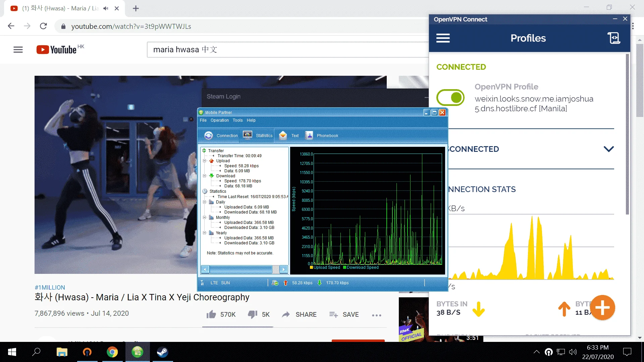This screenshot has height=362, width=644.
Task: Dislike the video with thumbs down
Action: 253,314
